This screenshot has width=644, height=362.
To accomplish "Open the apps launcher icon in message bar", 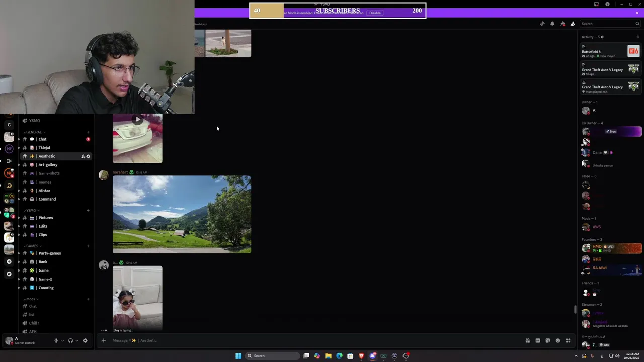I will coord(568,340).
